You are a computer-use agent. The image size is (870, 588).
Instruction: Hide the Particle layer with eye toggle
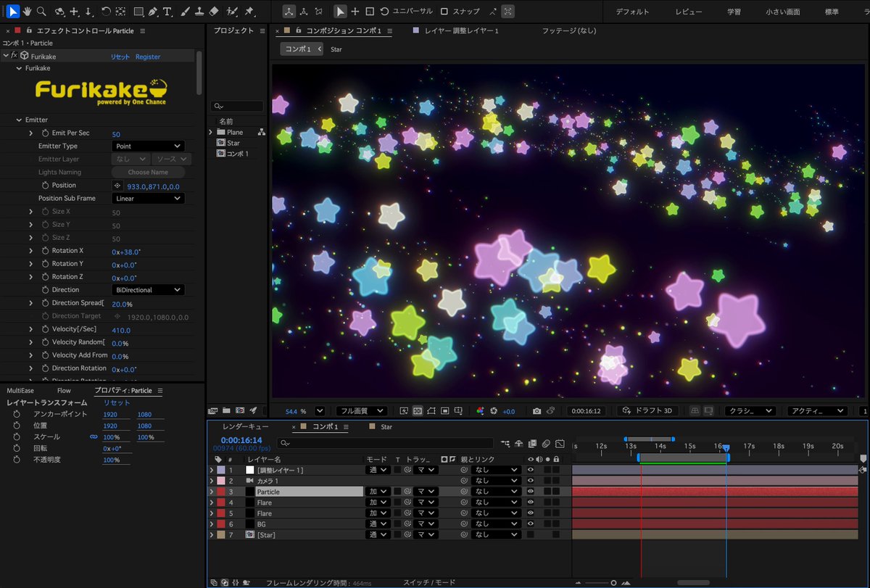pyautogui.click(x=531, y=492)
